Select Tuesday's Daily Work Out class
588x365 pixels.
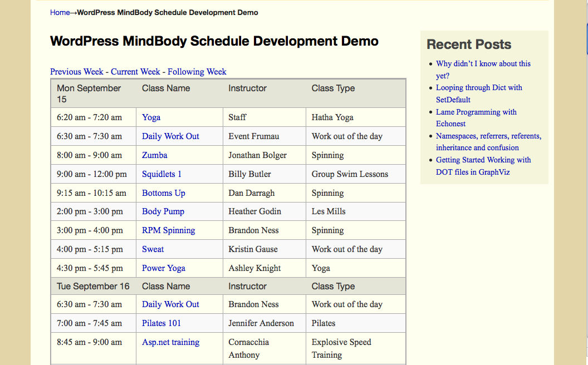click(170, 304)
